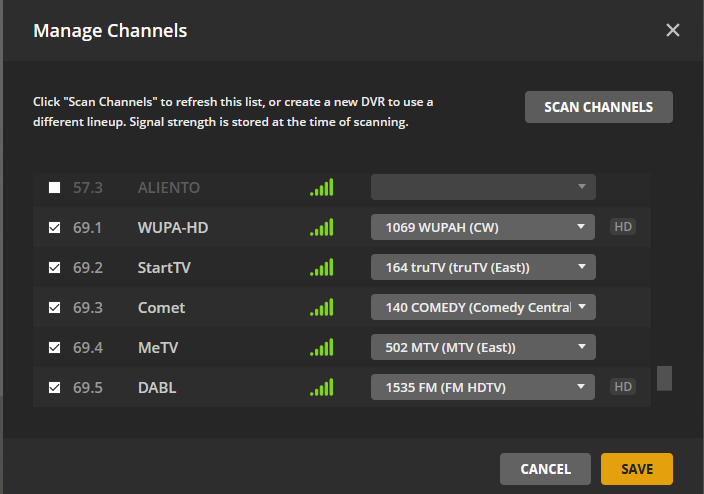Click channel number 69.2

coord(88,267)
